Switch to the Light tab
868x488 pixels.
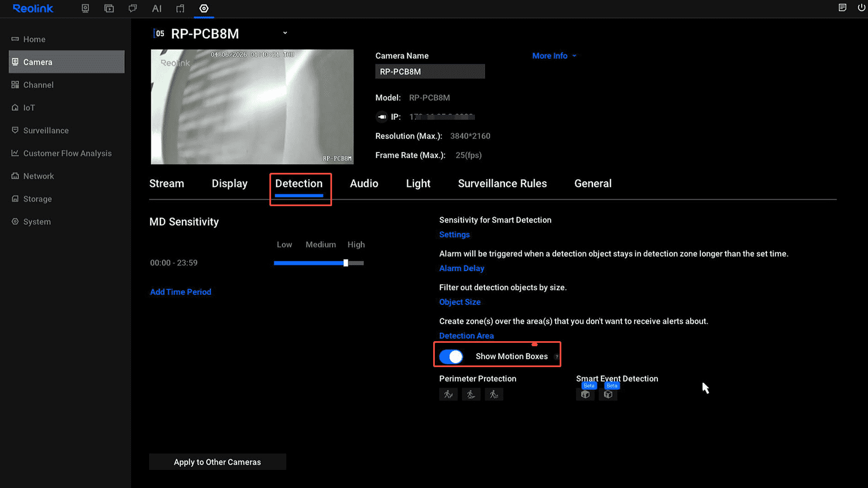tap(418, 184)
